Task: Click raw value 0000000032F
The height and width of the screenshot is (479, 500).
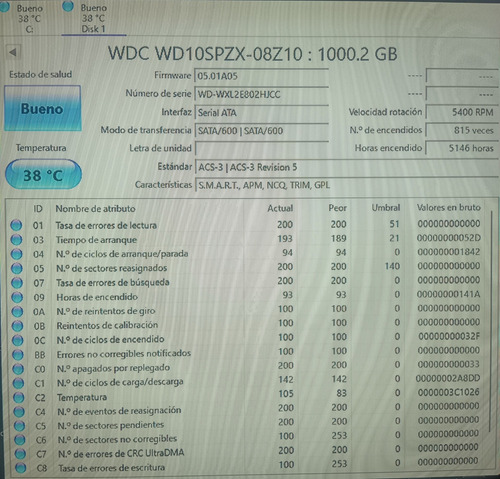Action: tap(449, 336)
